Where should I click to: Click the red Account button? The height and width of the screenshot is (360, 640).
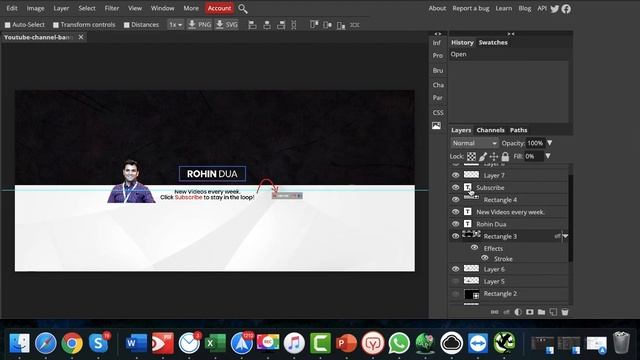(219, 8)
